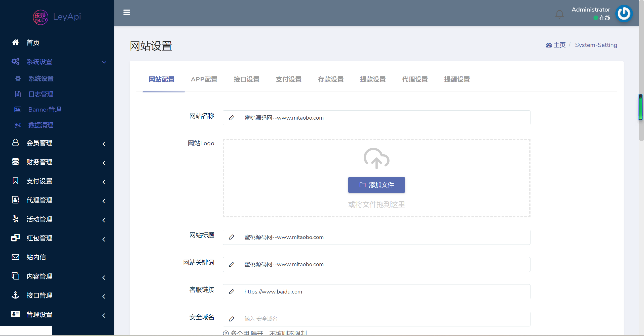Click the pencil icon beside 网站名称 field
644x336 pixels.
click(232, 118)
